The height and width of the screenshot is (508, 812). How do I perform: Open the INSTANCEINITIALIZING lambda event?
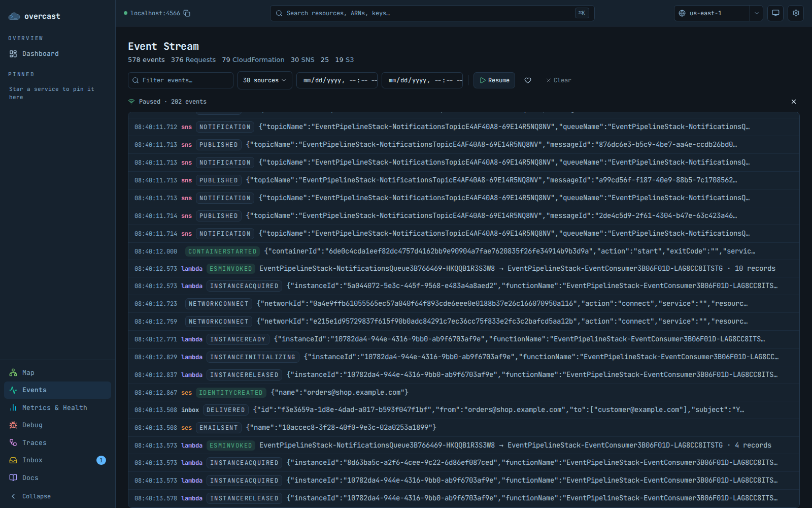[463, 357]
